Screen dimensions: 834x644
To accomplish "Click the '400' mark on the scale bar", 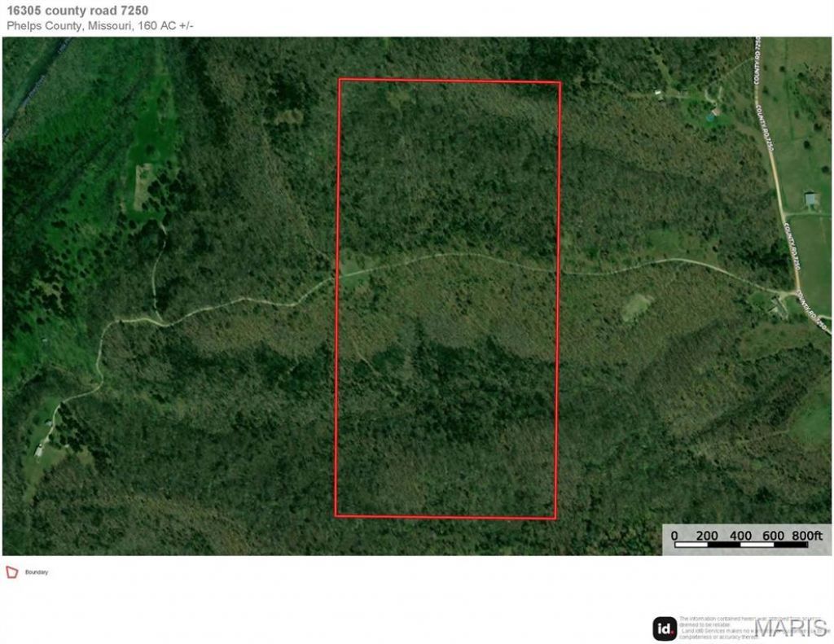I will (x=740, y=536).
